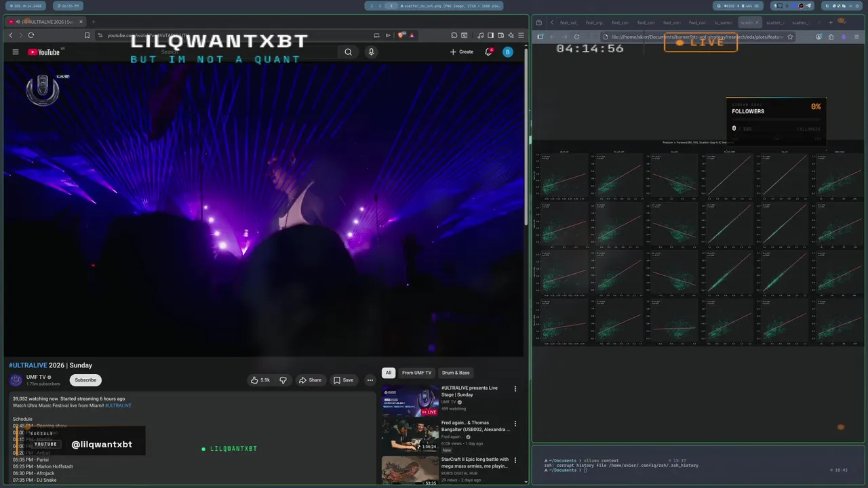Viewport: 868px width, 488px height.
Task: Click the Telegram tray icon
Action: pyautogui.click(x=808, y=6)
